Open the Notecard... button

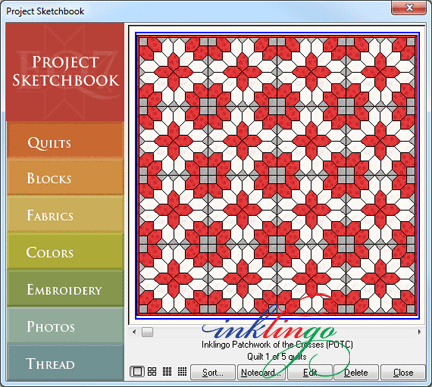coord(262,372)
